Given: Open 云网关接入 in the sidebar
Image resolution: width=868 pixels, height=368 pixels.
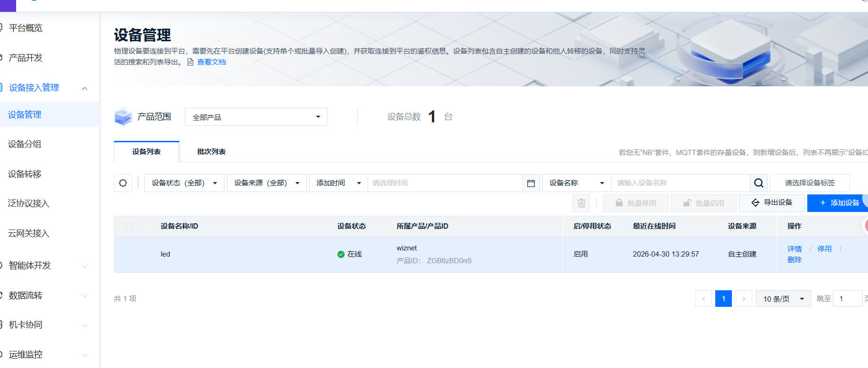Looking at the screenshot, I should click(28, 233).
